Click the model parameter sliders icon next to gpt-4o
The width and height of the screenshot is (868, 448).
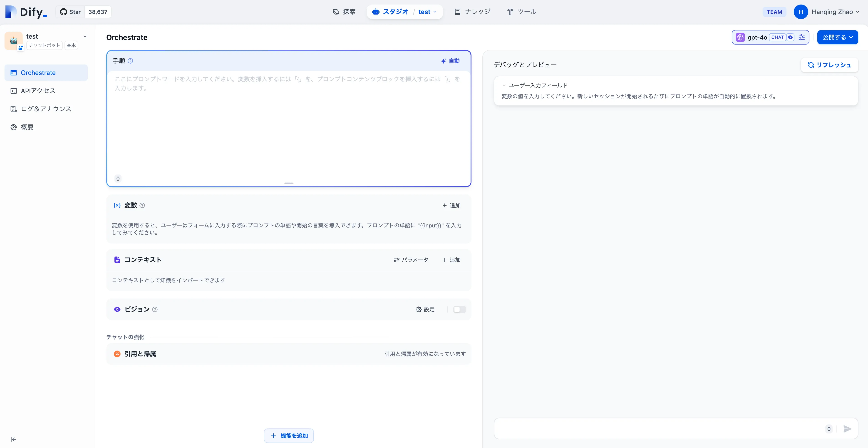802,37
